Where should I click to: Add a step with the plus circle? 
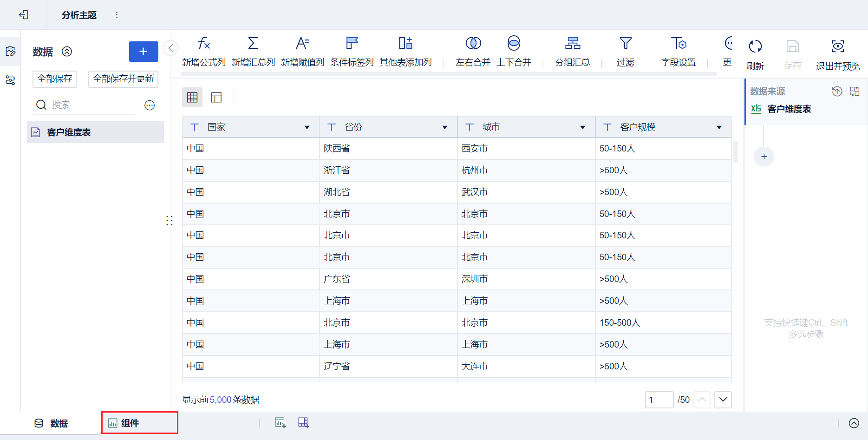click(x=764, y=157)
